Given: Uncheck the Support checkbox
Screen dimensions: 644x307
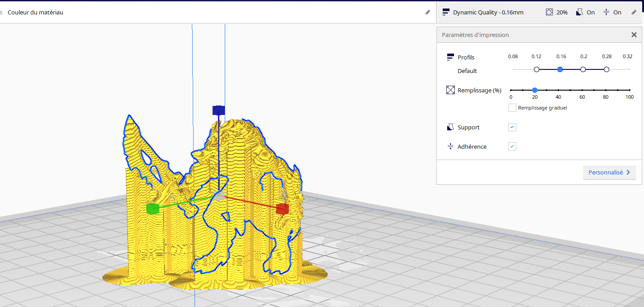Looking at the screenshot, I should coord(512,127).
